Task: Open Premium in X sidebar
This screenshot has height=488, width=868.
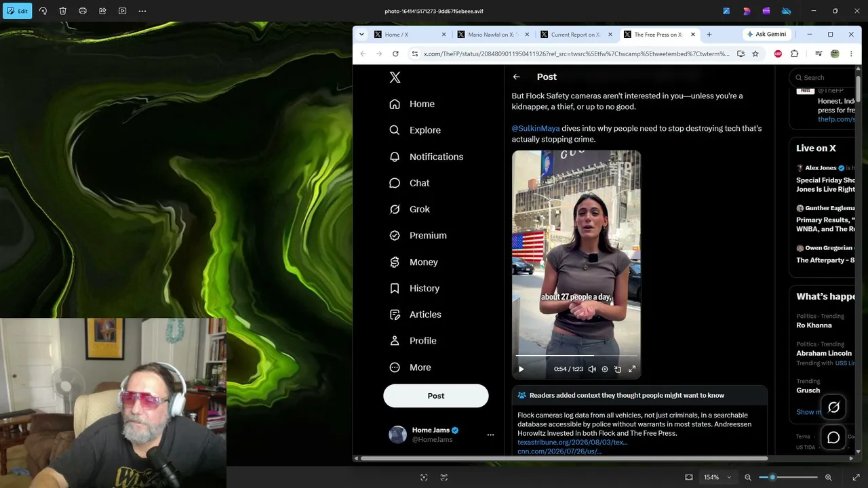Action: pyautogui.click(x=418, y=235)
